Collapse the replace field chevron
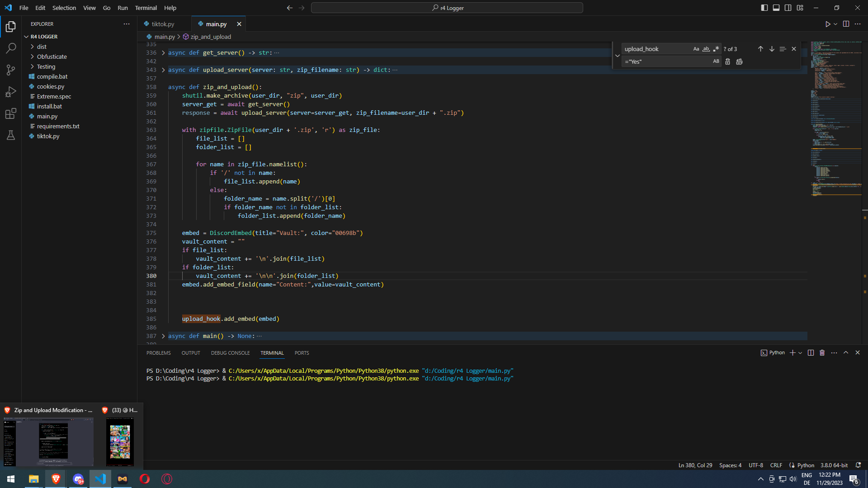Image resolution: width=868 pixels, height=488 pixels. click(618, 55)
